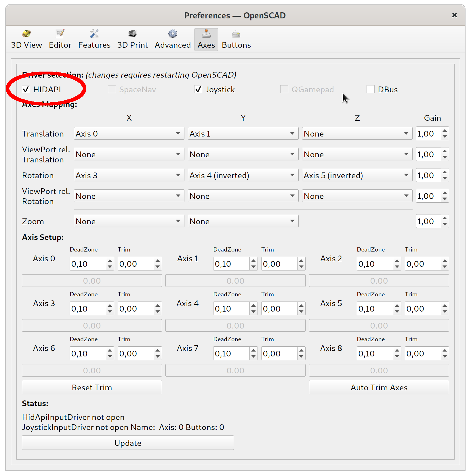This screenshot has width=471, height=476.
Task: Disable the Joystick driver checkbox
Action: pyautogui.click(x=198, y=89)
